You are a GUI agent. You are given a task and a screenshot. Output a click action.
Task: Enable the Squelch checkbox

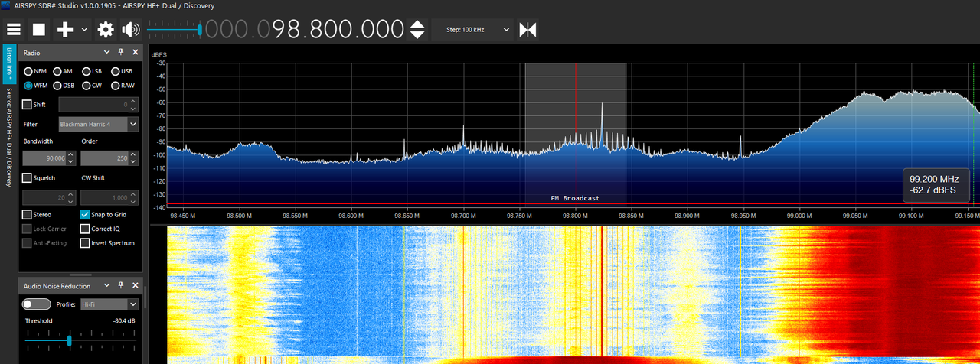[x=28, y=178]
